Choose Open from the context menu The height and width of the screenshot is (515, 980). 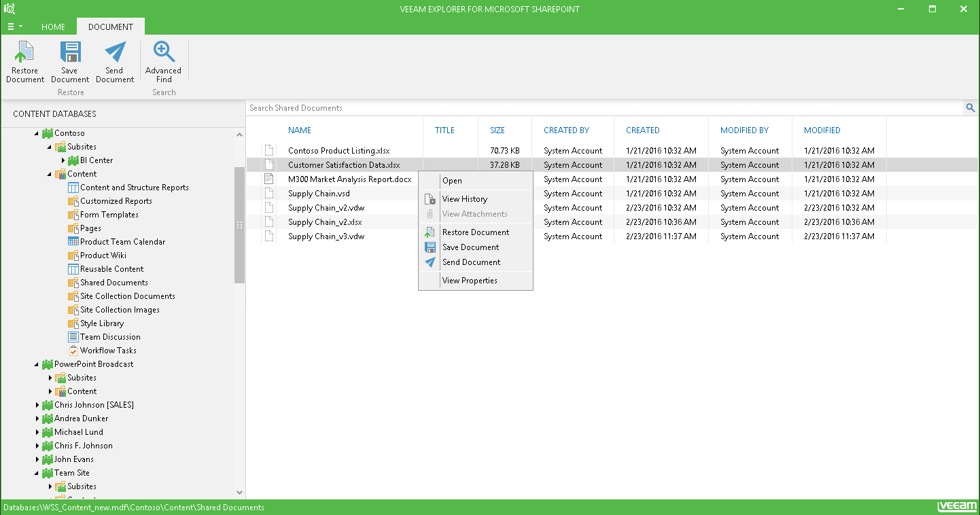(476, 181)
